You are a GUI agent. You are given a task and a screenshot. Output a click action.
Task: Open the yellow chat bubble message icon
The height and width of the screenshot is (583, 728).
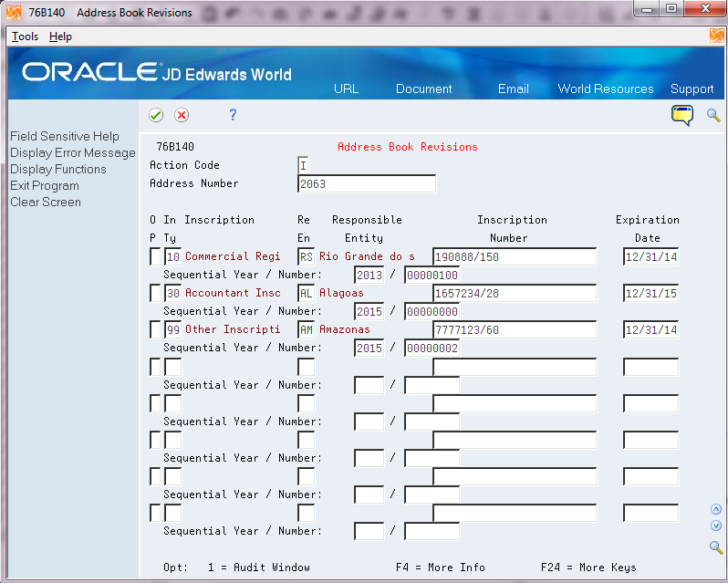pyautogui.click(x=682, y=116)
